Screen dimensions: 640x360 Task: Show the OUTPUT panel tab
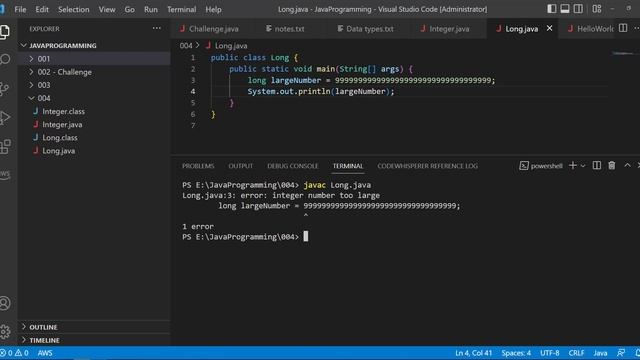240,166
